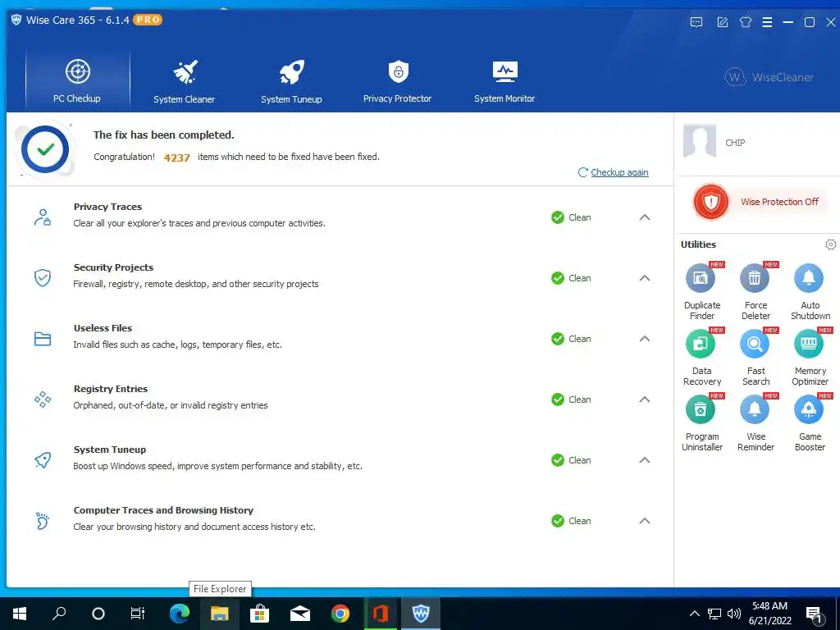This screenshot has height=630, width=840.
Task: Click the Checkup again link
Action: click(x=619, y=172)
